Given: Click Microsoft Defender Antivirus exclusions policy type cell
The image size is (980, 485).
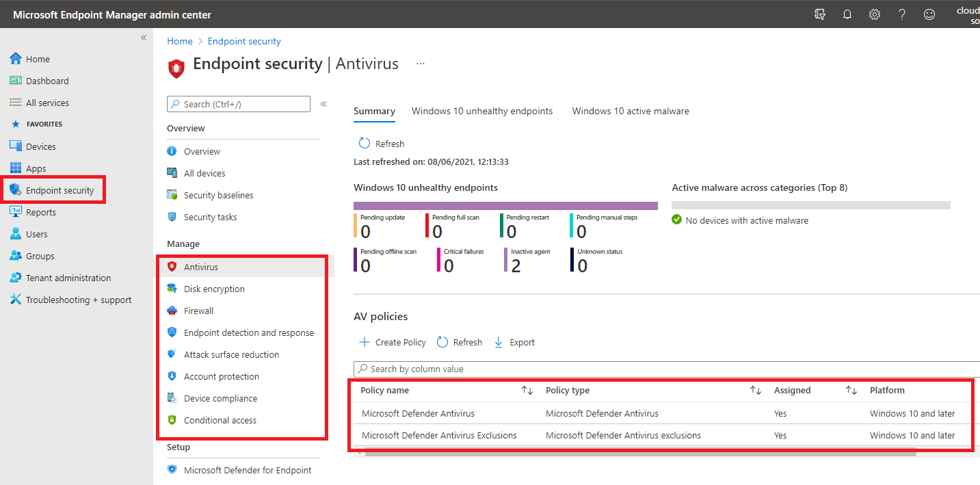Looking at the screenshot, I should [623, 435].
